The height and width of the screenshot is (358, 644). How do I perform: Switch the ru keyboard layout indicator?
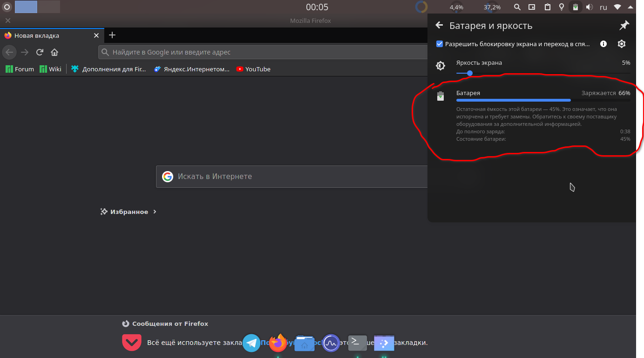[x=603, y=7]
